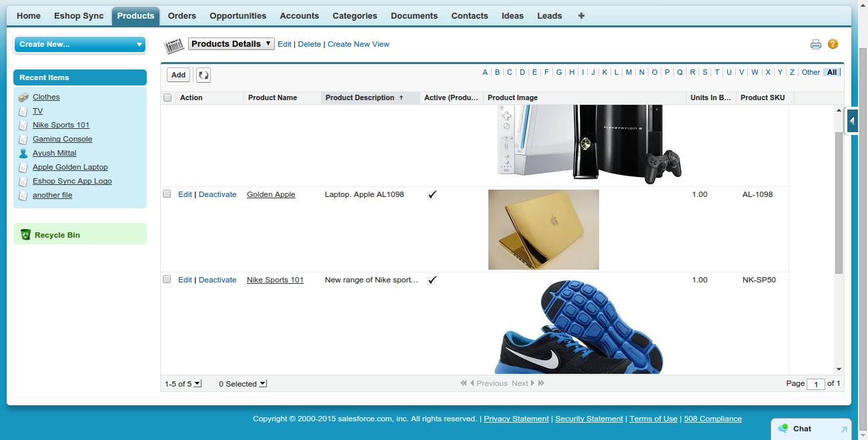Click the printable view printer icon

point(815,44)
